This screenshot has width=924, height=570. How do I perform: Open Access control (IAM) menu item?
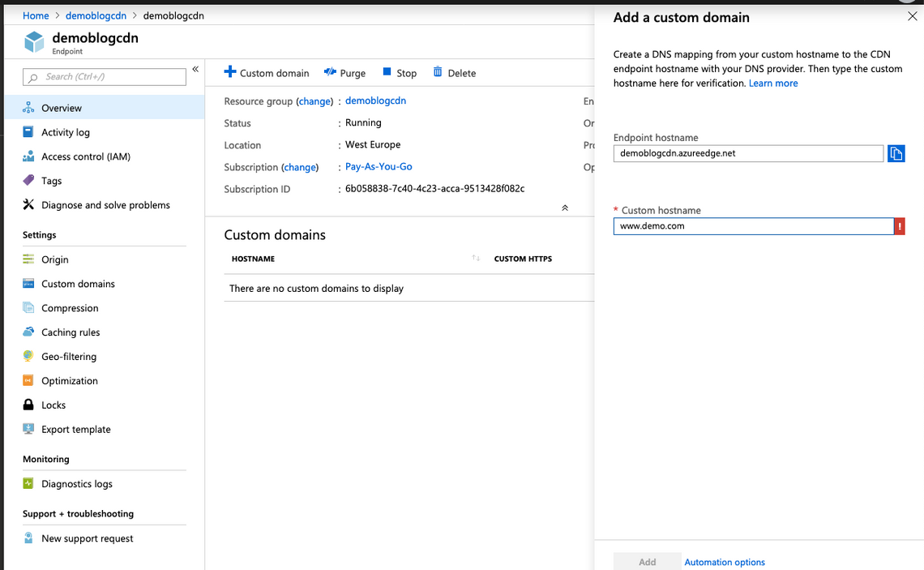click(x=105, y=156)
